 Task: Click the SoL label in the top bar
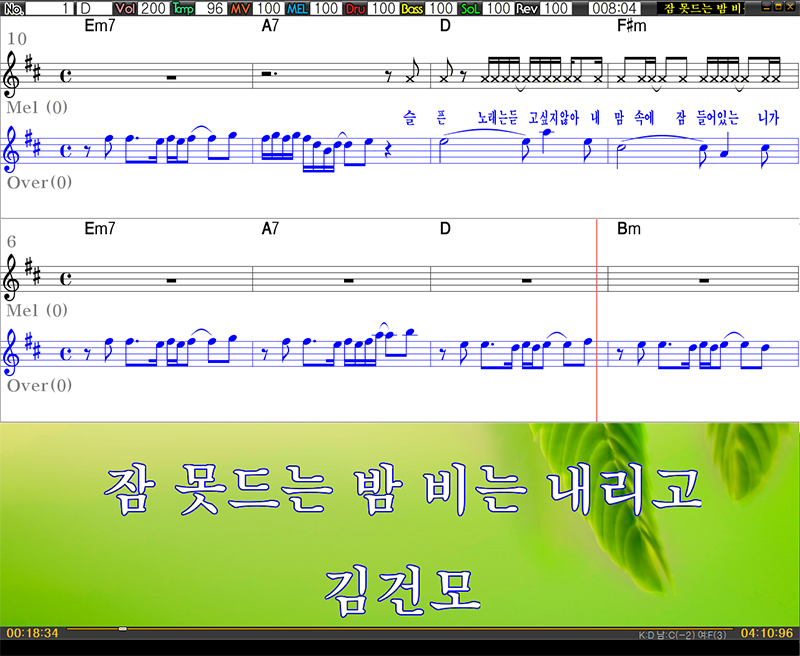coord(470,8)
